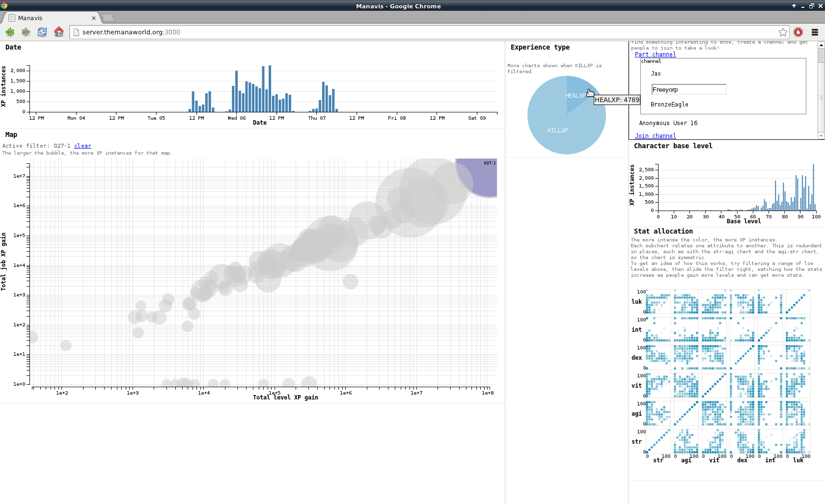Open the red extension icon in toolbar
The height and width of the screenshot is (504, 825).
(798, 32)
